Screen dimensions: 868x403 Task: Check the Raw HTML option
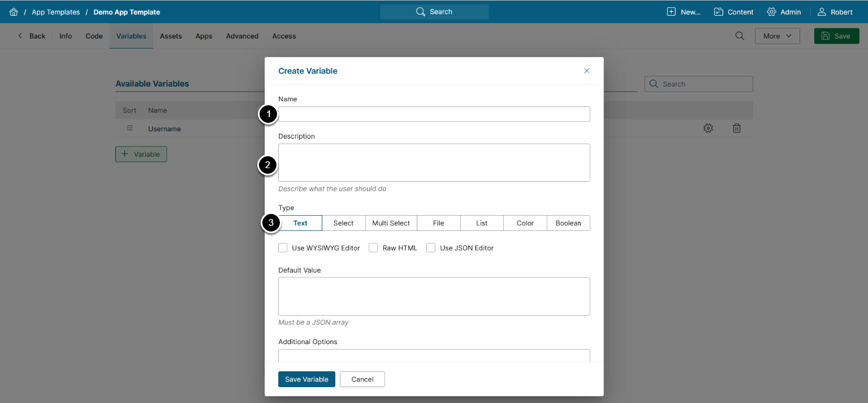(374, 248)
